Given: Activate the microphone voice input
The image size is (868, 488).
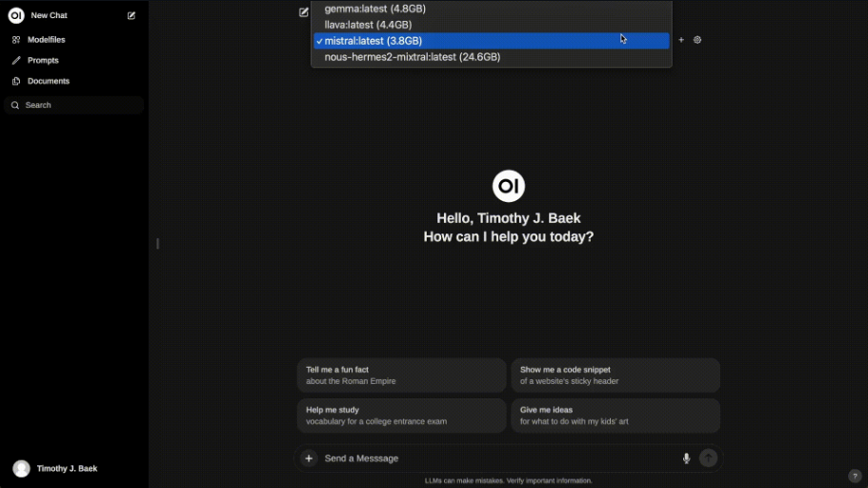Looking at the screenshot, I should 686,458.
